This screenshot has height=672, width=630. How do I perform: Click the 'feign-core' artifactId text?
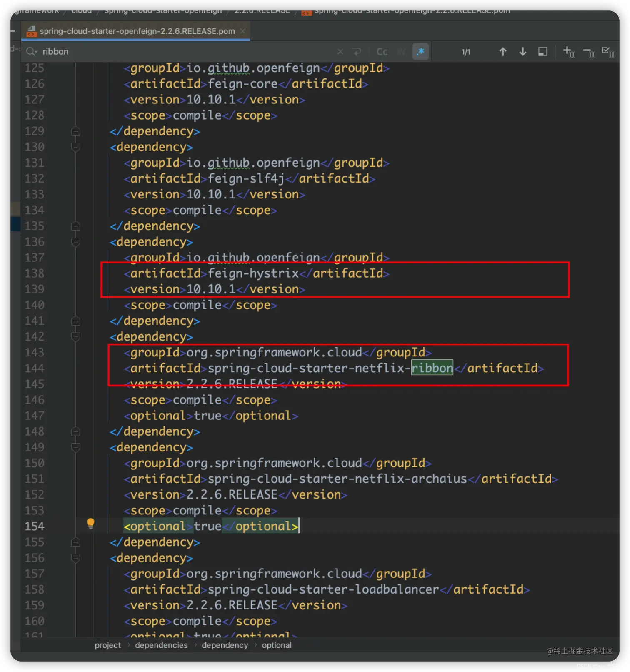coord(242,84)
